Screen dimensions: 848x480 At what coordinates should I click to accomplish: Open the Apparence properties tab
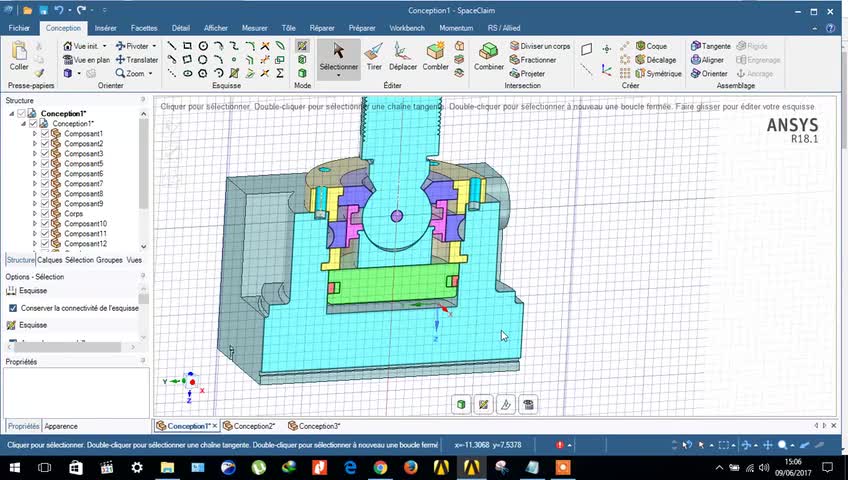pyautogui.click(x=61, y=426)
